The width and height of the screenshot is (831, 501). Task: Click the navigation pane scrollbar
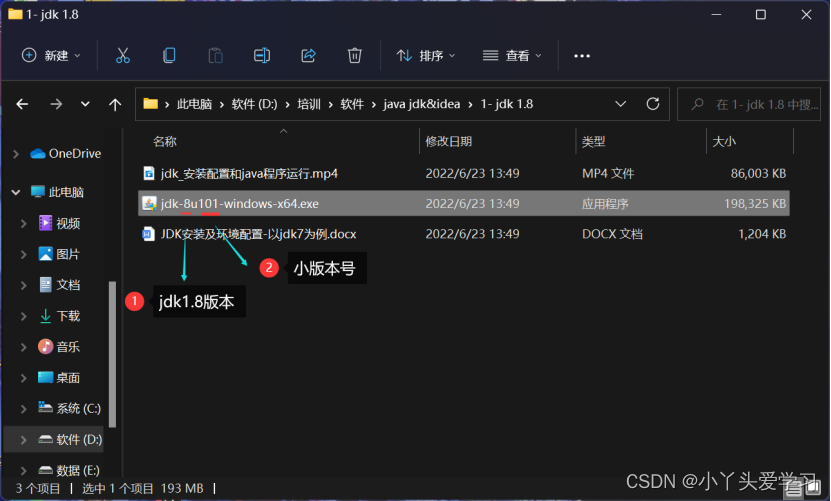(x=112, y=354)
